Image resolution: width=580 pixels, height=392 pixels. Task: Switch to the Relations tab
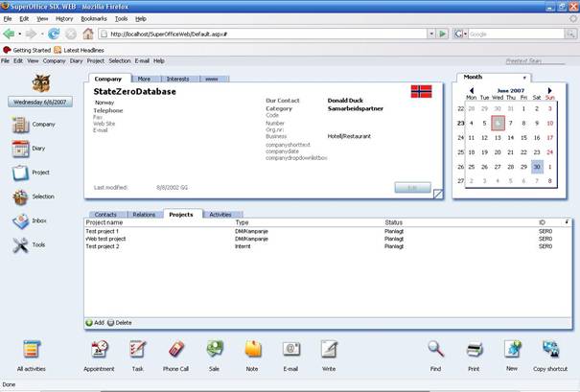pos(144,215)
